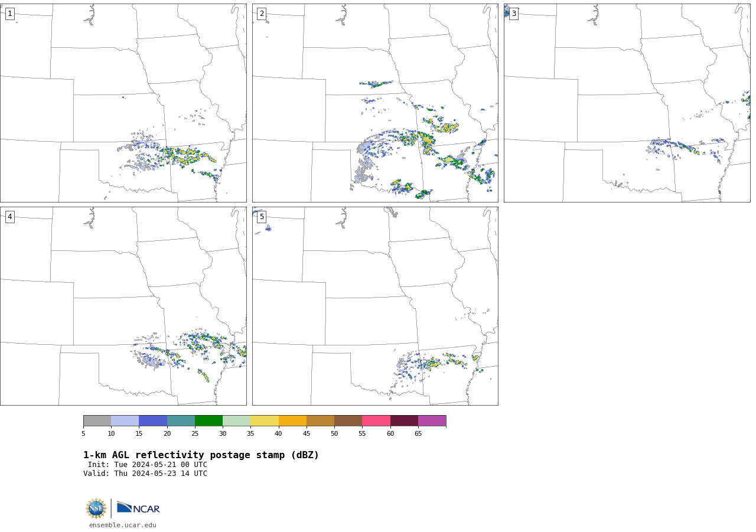Click the maroon 60-65 dBZ swatch
Screen dimensions: 756x532
[404, 420]
